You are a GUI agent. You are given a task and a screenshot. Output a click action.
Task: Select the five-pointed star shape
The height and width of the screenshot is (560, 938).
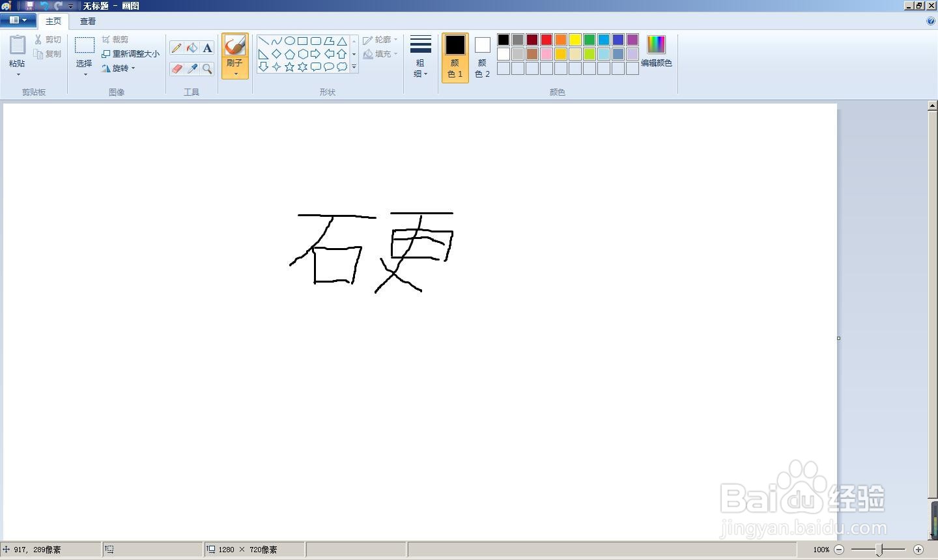point(289,66)
